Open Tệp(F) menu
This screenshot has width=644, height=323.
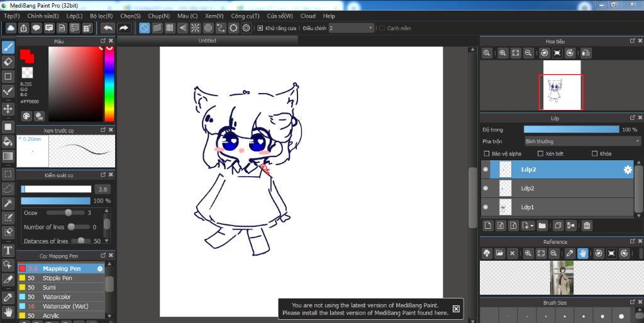click(x=12, y=16)
